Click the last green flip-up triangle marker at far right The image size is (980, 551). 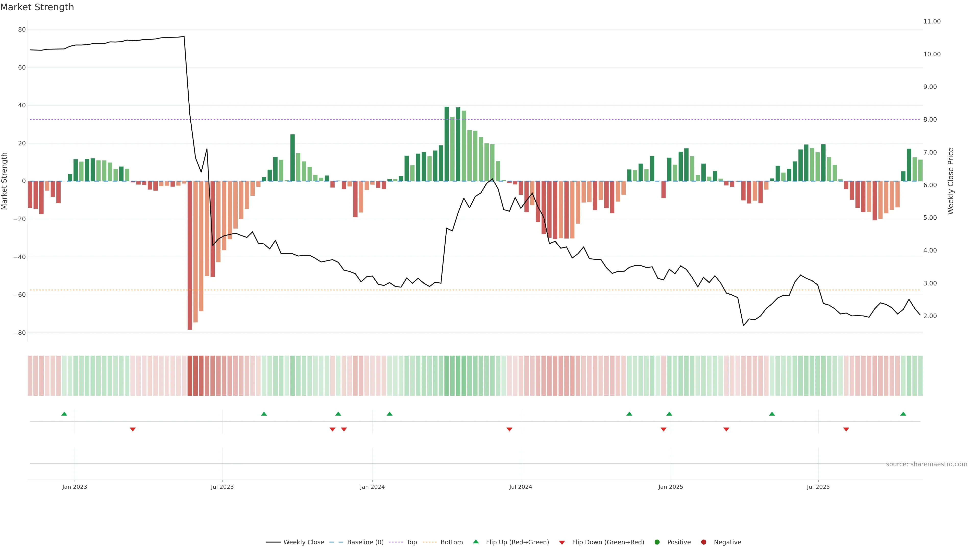(x=903, y=414)
